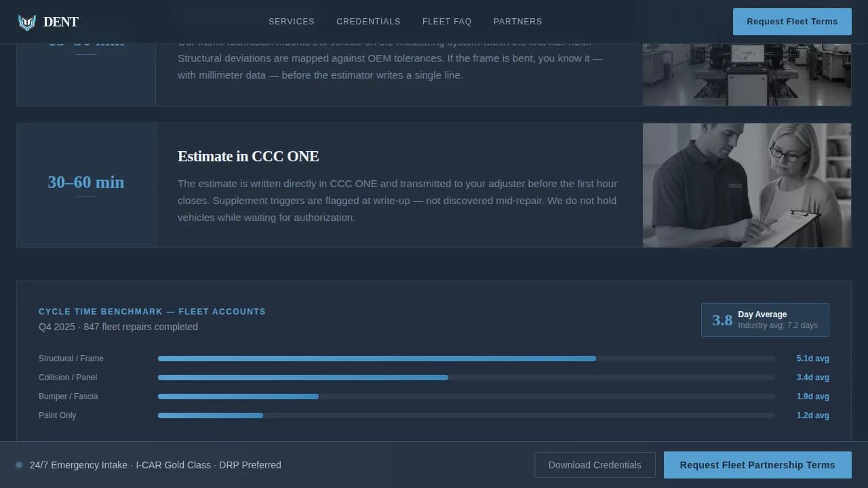Image resolution: width=868 pixels, height=488 pixels.
Task: Click the Paint Only label
Action: [x=58, y=415]
